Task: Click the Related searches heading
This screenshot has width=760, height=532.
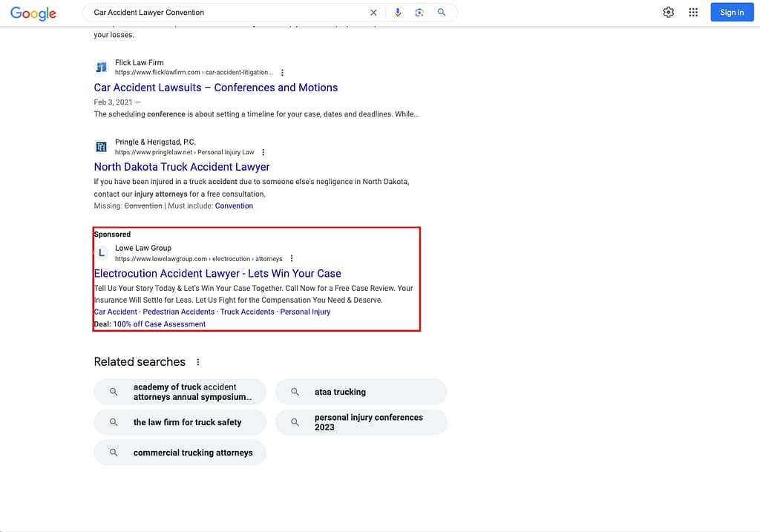Action: click(140, 362)
